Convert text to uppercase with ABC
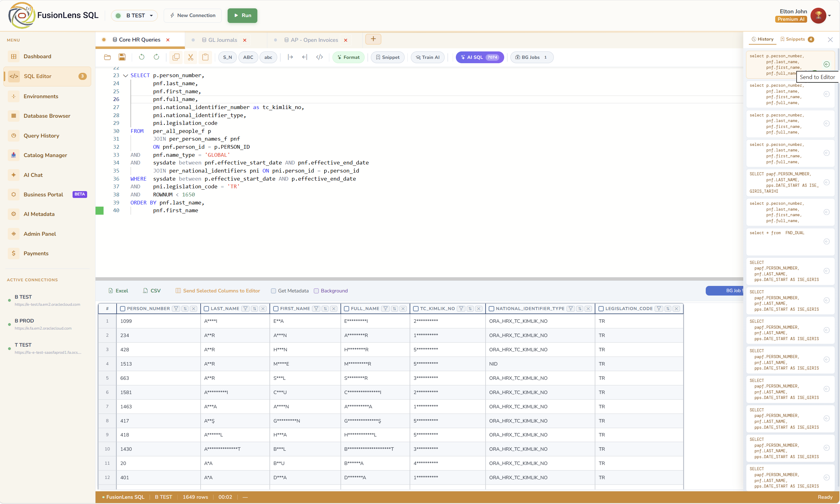Viewport: 840px width, 504px height. [x=248, y=57]
